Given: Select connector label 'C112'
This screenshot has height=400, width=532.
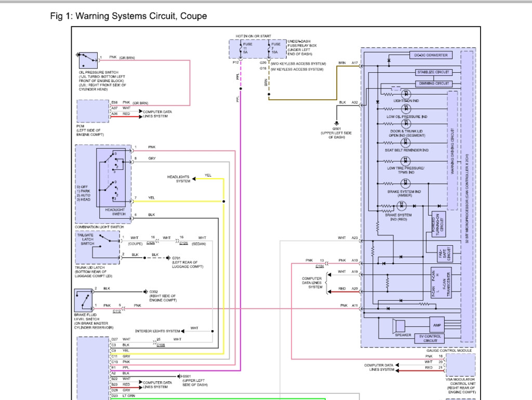Looking at the screenshot, I should 117,311.
